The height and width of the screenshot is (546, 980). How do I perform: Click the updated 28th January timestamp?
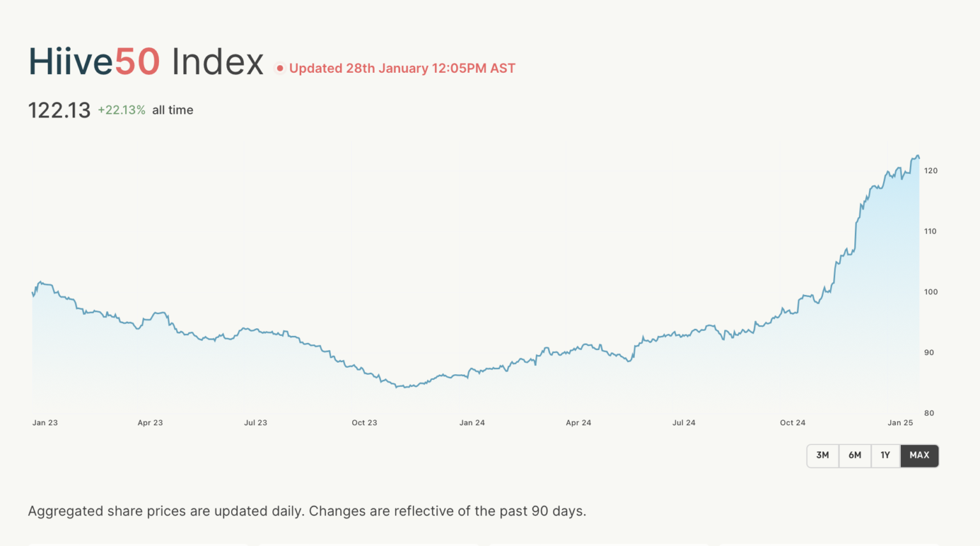pyautogui.click(x=402, y=68)
